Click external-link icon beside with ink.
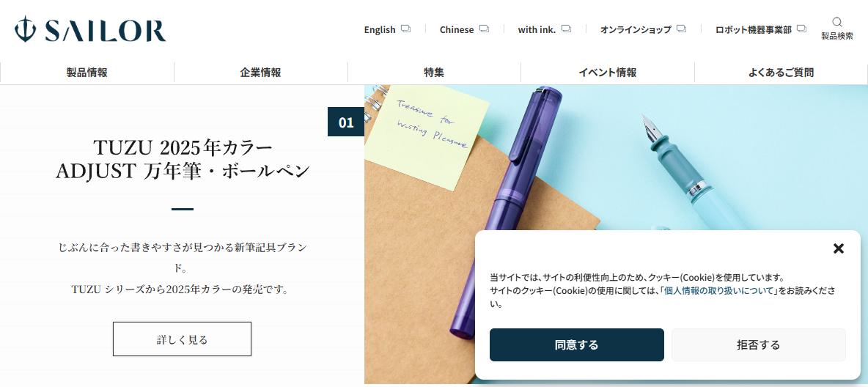This screenshot has height=387, width=868. [566, 29]
